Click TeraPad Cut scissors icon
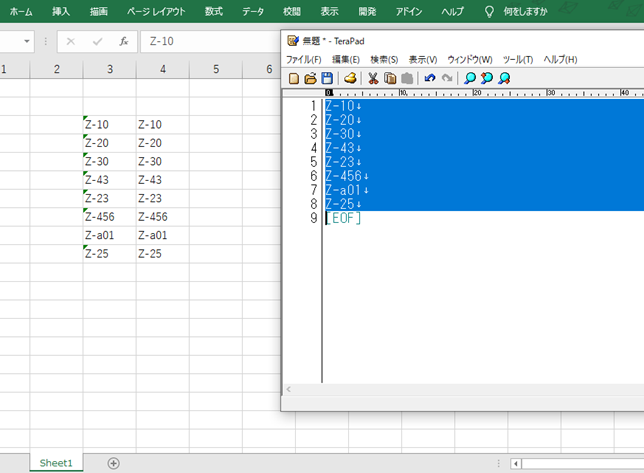The height and width of the screenshot is (473, 644). coord(373,78)
